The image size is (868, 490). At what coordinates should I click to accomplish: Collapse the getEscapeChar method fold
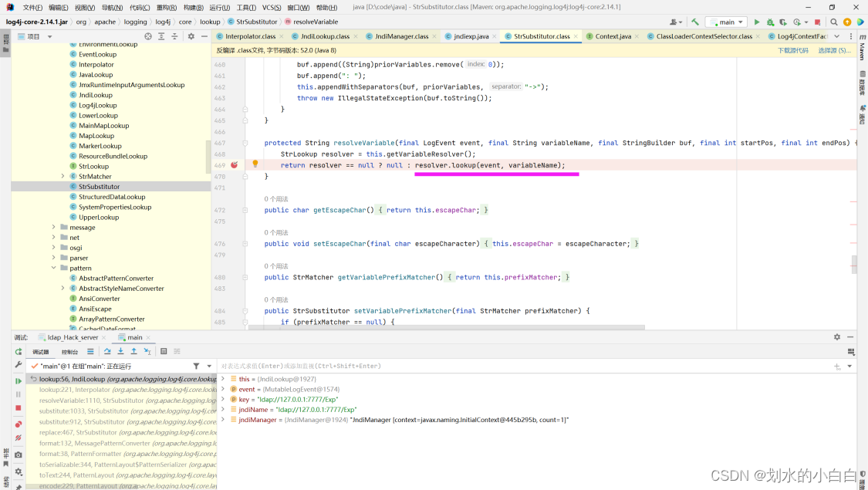click(x=245, y=211)
